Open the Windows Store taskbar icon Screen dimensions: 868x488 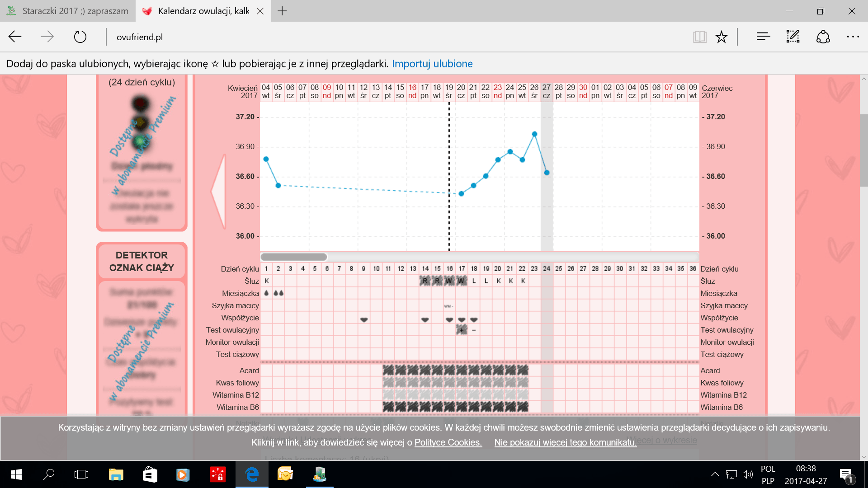pos(150,474)
